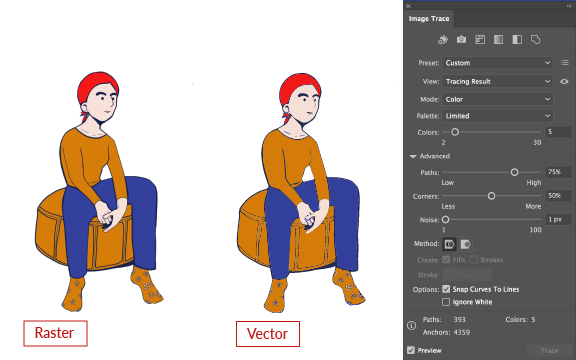The width and height of the screenshot is (576, 360).
Task: Select the Overlapping method icon
Action: tap(465, 244)
